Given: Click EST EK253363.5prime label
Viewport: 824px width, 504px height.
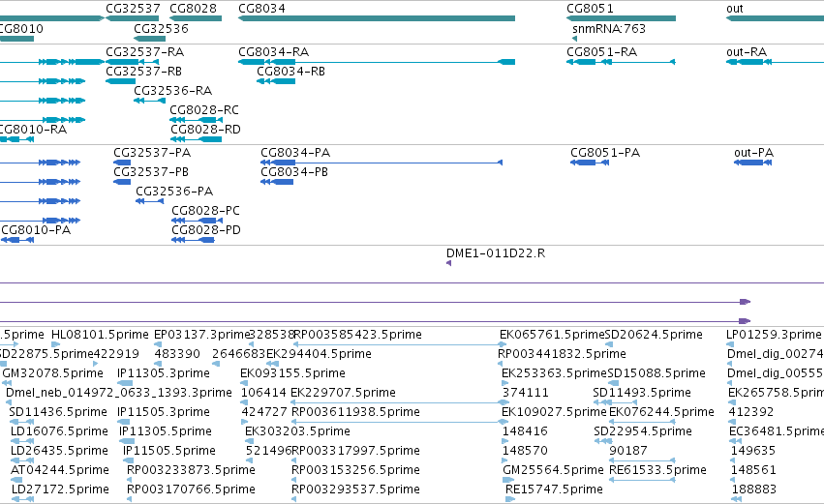Looking at the screenshot, I should 554,373.
